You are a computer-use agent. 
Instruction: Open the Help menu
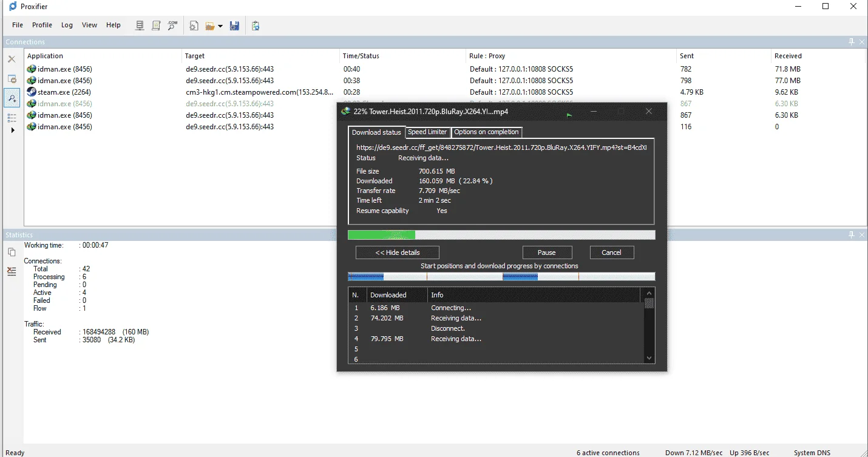coord(114,25)
